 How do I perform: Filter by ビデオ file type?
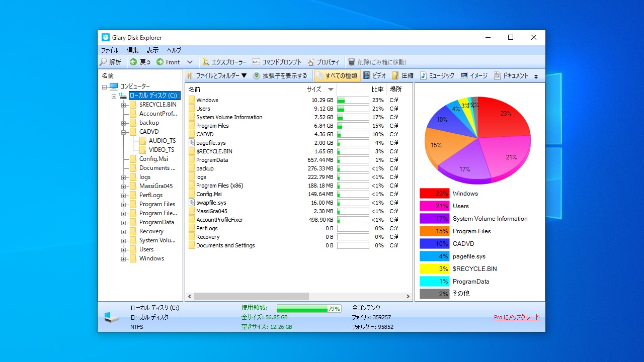(x=375, y=75)
